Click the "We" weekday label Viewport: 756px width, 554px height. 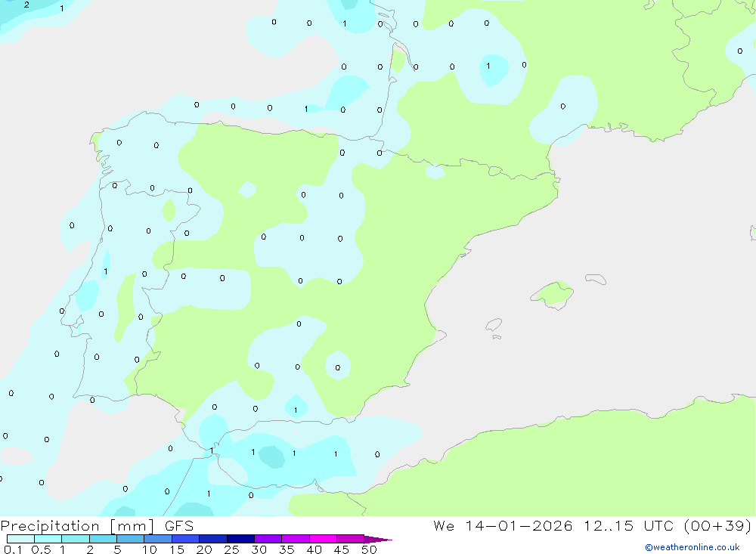tap(444, 525)
